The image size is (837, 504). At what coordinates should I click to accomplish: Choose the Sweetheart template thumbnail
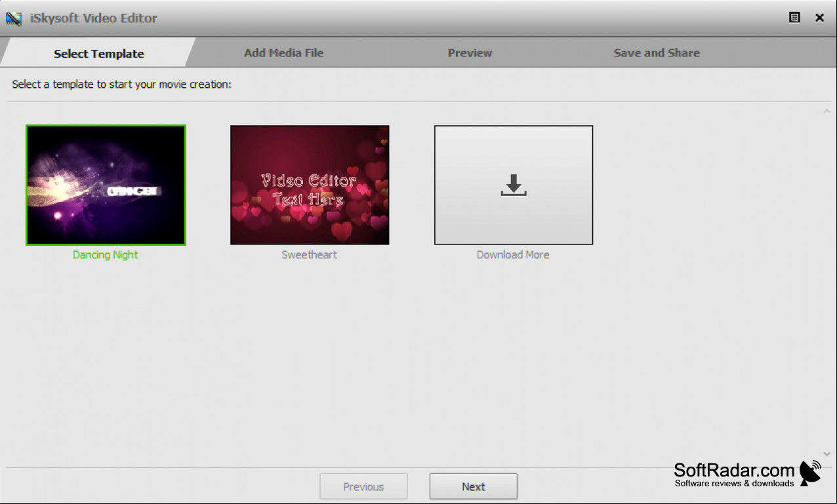click(x=310, y=185)
